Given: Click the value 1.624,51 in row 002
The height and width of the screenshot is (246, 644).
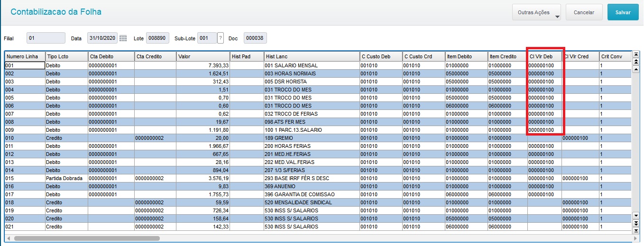Looking at the screenshot, I should (203, 73).
